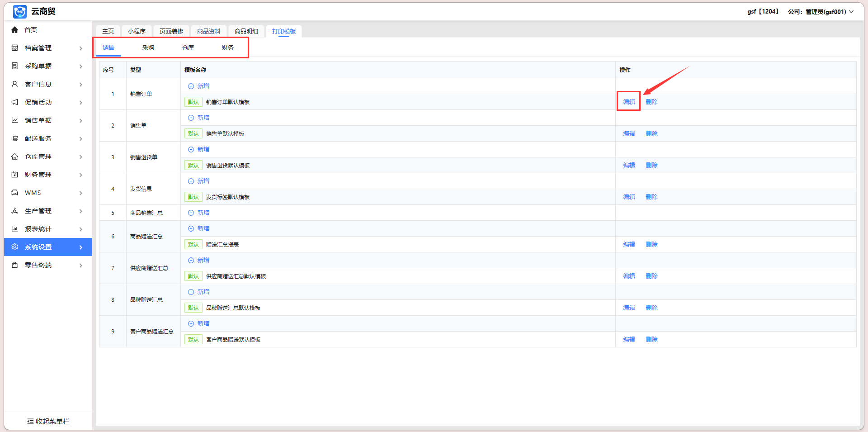Image resolution: width=868 pixels, height=432 pixels.
Task: Expand the 销售单据 menu chevron
Action: pyautogui.click(x=81, y=120)
